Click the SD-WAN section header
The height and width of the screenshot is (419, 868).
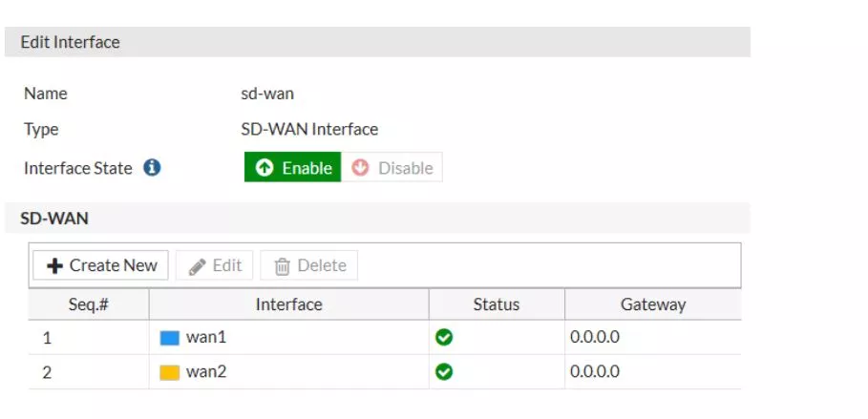click(54, 219)
